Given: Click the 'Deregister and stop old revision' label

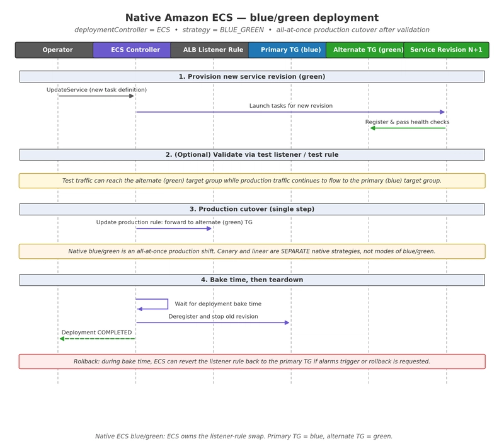Looking at the screenshot, I should 213,316.
